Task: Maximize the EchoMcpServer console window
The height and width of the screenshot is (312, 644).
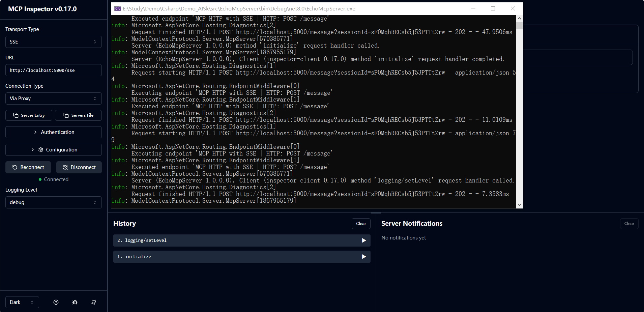Action: point(493,8)
